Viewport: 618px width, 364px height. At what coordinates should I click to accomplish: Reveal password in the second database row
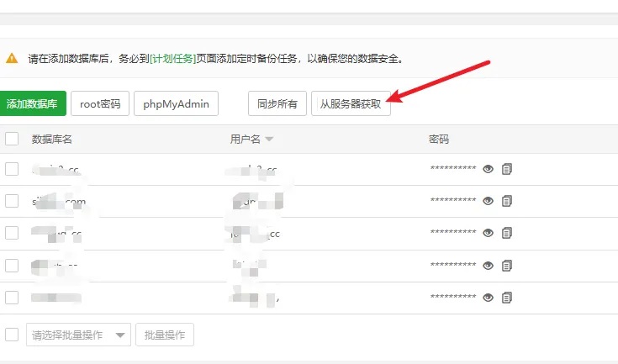coord(489,201)
